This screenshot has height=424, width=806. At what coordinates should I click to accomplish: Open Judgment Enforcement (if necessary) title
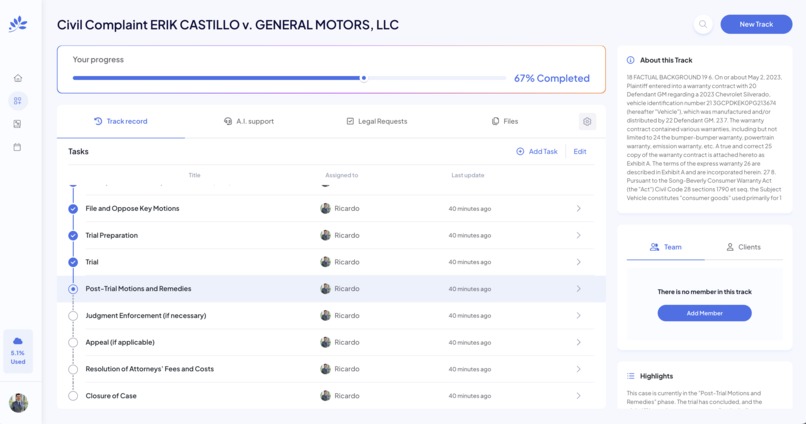pos(145,316)
